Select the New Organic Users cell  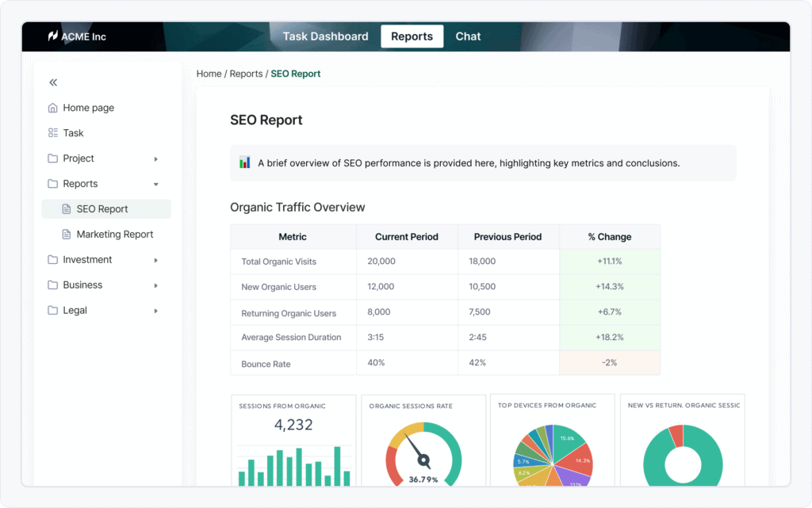point(293,287)
